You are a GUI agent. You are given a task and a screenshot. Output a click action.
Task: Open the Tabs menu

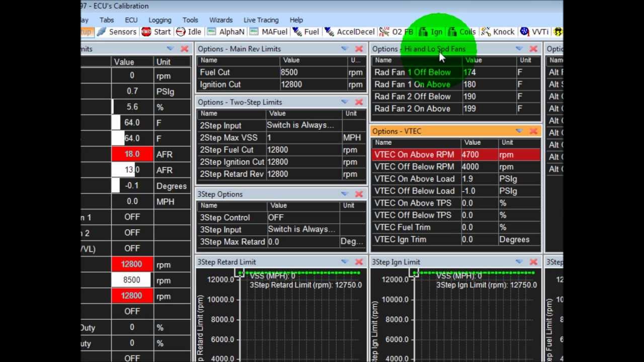coord(107,20)
